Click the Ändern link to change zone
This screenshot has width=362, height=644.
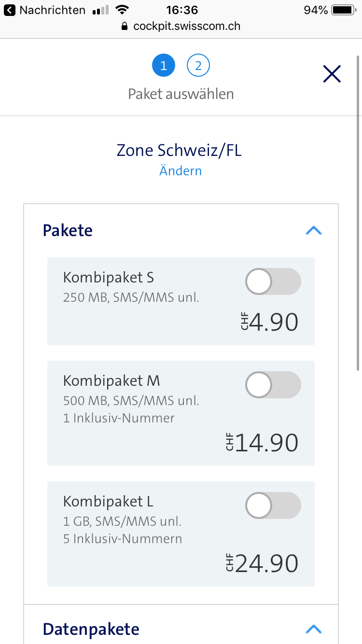click(181, 171)
